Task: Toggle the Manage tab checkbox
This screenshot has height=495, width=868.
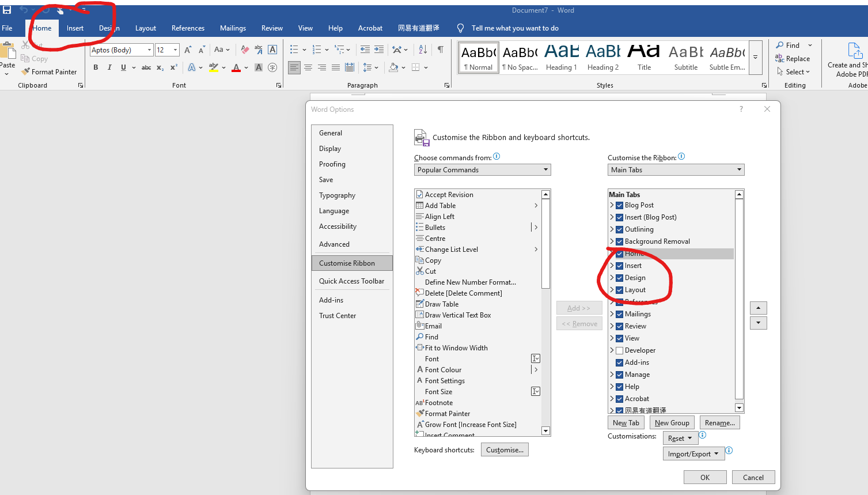Action: (619, 375)
